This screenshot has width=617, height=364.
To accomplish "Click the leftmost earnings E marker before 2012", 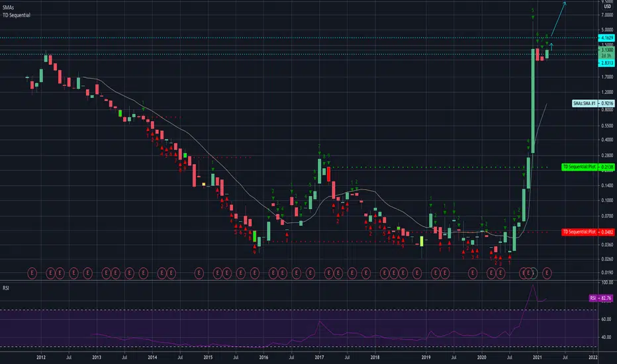I will coord(32,273).
